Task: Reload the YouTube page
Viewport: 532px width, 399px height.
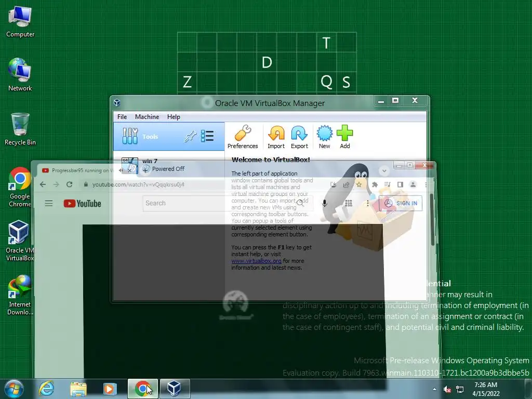Action: point(69,184)
